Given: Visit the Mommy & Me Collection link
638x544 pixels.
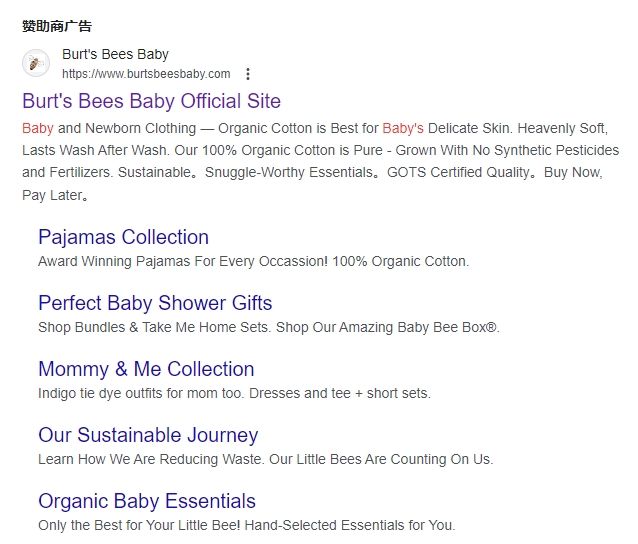Looking at the screenshot, I should [x=146, y=369].
